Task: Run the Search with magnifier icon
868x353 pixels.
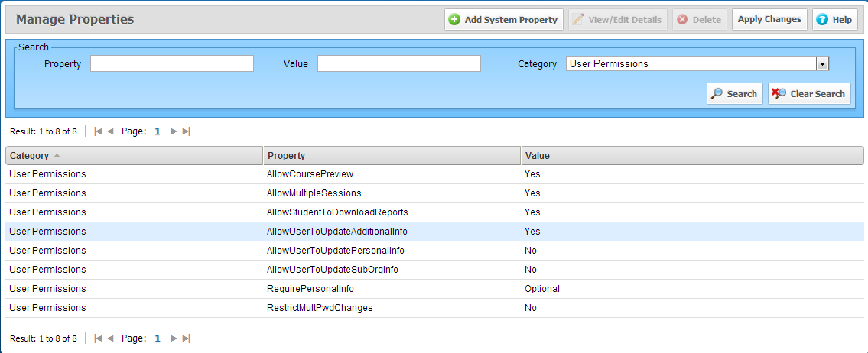Action: (x=734, y=94)
